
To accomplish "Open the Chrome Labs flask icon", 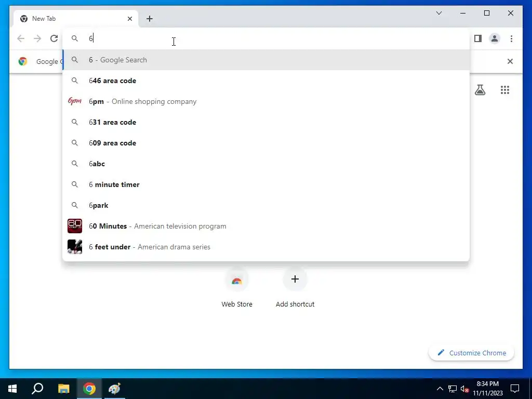I will point(480,90).
